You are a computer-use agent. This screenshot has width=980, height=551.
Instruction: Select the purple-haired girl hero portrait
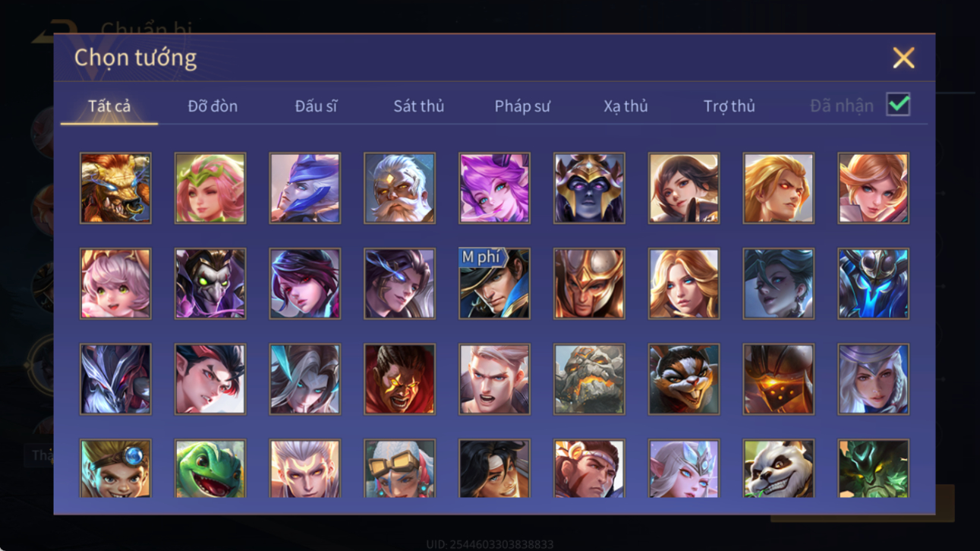click(x=494, y=188)
